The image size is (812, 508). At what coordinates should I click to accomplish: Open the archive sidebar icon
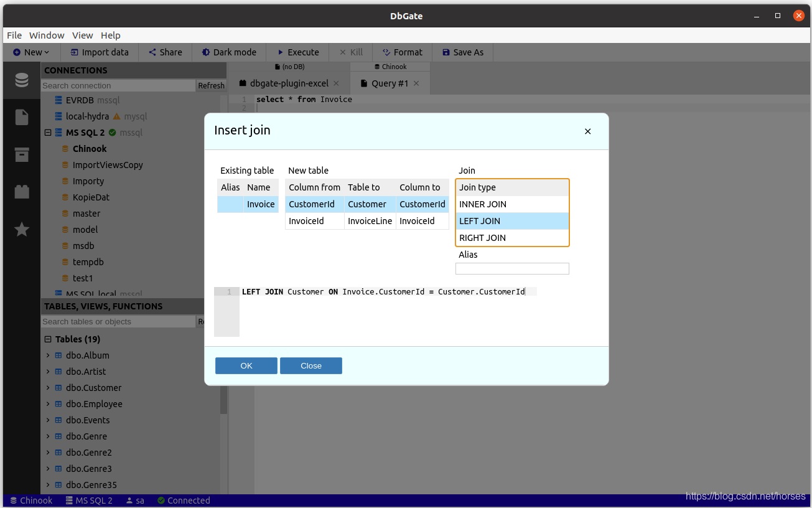(x=22, y=155)
